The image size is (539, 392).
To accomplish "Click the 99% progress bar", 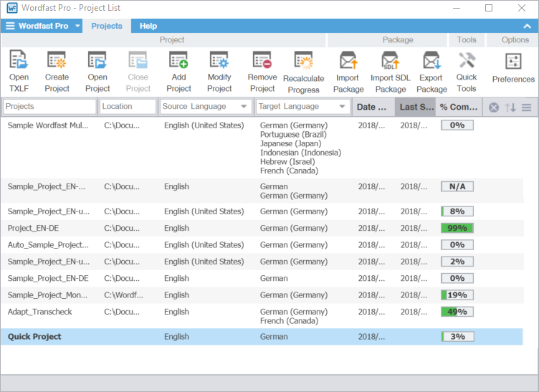I will (x=457, y=228).
